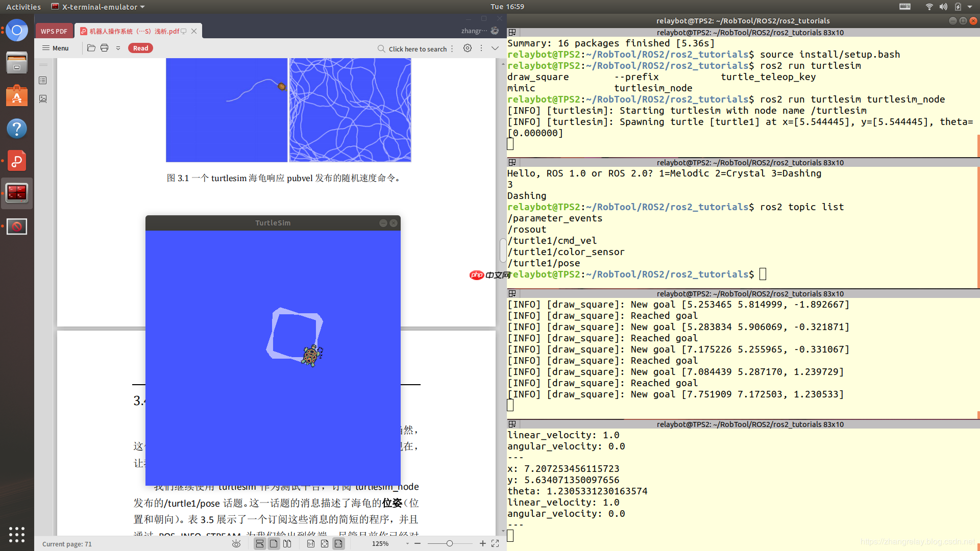Click the red Read mode button
This screenshot has width=980, height=551.
[x=140, y=48]
